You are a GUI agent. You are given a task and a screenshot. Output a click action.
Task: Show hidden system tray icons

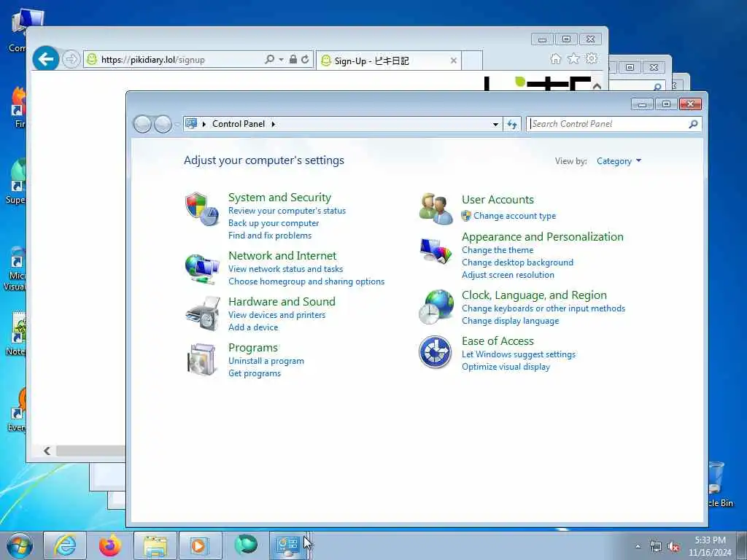tap(638, 547)
